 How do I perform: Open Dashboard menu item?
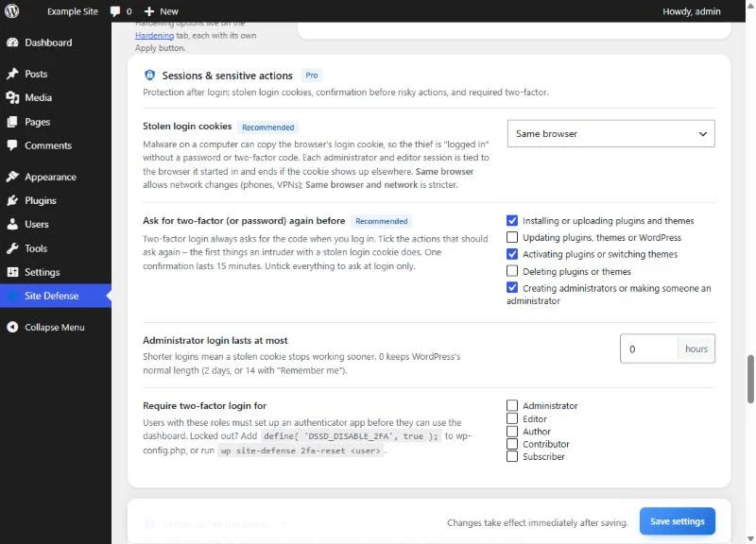[56, 42]
